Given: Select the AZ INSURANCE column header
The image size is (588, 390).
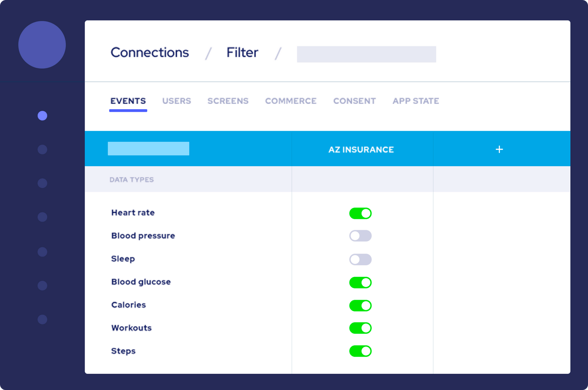Looking at the screenshot, I should 361,149.
